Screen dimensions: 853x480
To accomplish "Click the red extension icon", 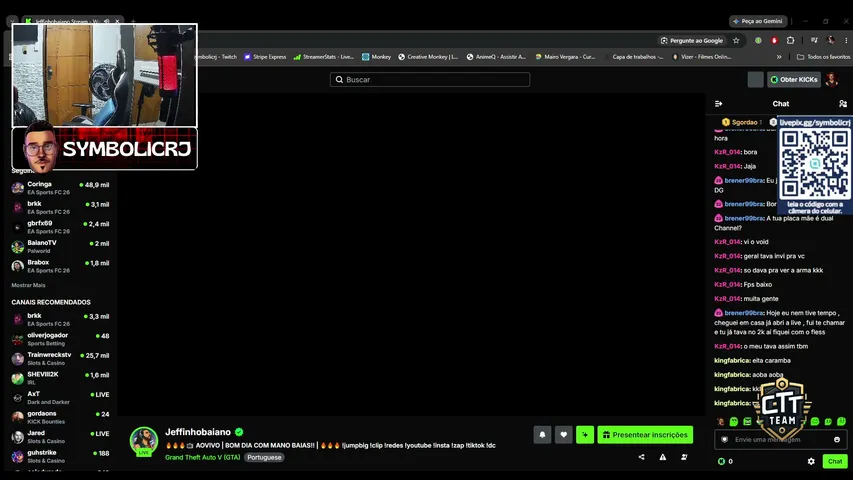I will [x=774, y=40].
